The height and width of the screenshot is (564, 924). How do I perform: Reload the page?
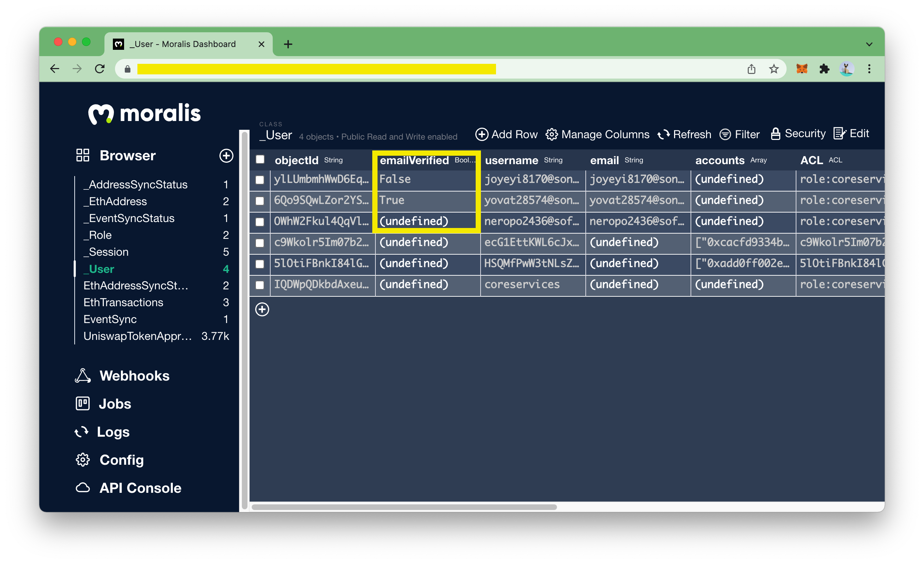100,69
